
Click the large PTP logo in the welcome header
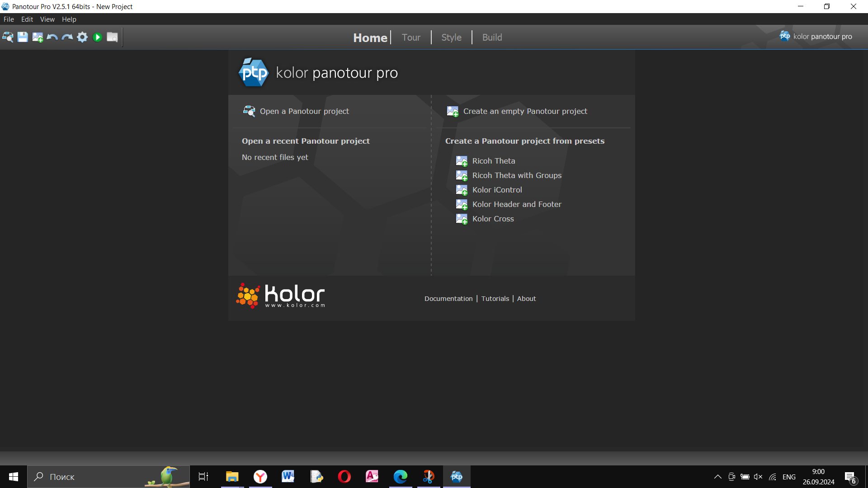coord(254,72)
